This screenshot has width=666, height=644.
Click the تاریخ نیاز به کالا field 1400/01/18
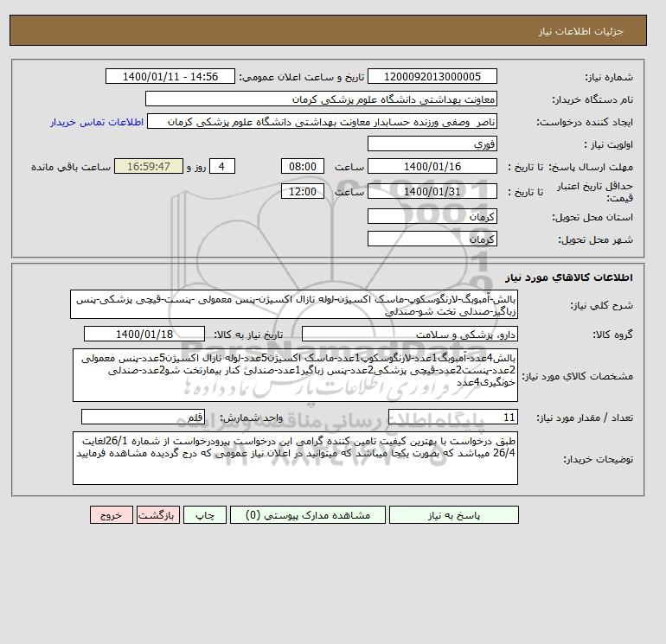click(x=144, y=334)
